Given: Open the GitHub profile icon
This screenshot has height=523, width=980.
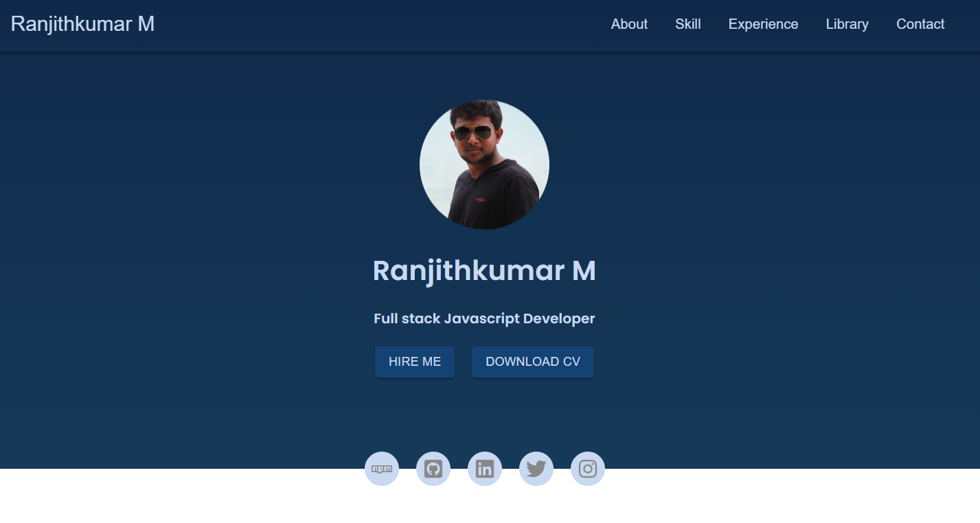Looking at the screenshot, I should pos(433,469).
